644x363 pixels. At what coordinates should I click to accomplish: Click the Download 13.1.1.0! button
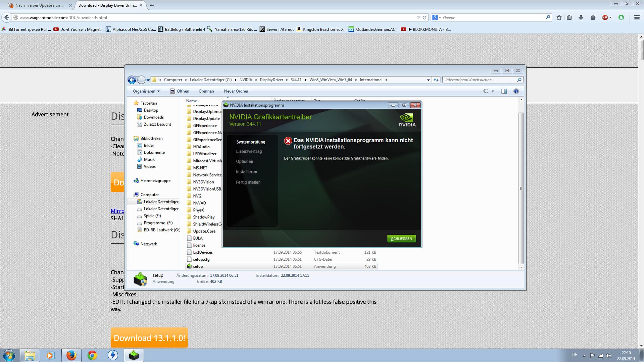click(149, 338)
